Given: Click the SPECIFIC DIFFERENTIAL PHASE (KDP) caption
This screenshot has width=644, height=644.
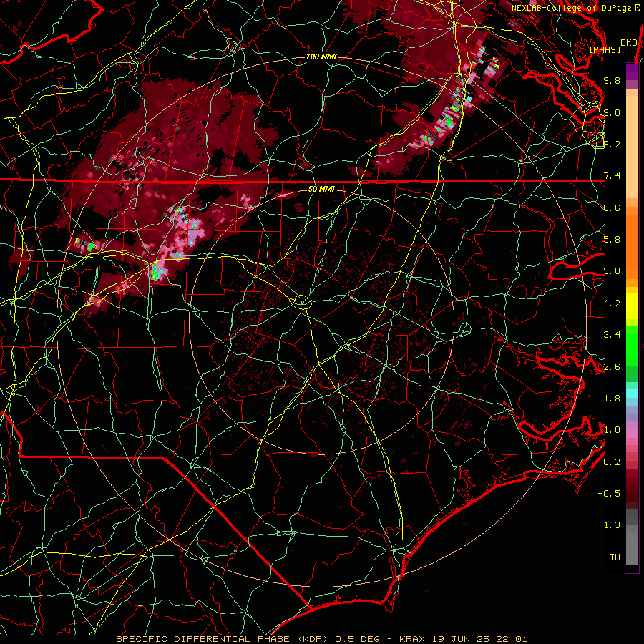Looking at the screenshot, I should click(x=223, y=639).
